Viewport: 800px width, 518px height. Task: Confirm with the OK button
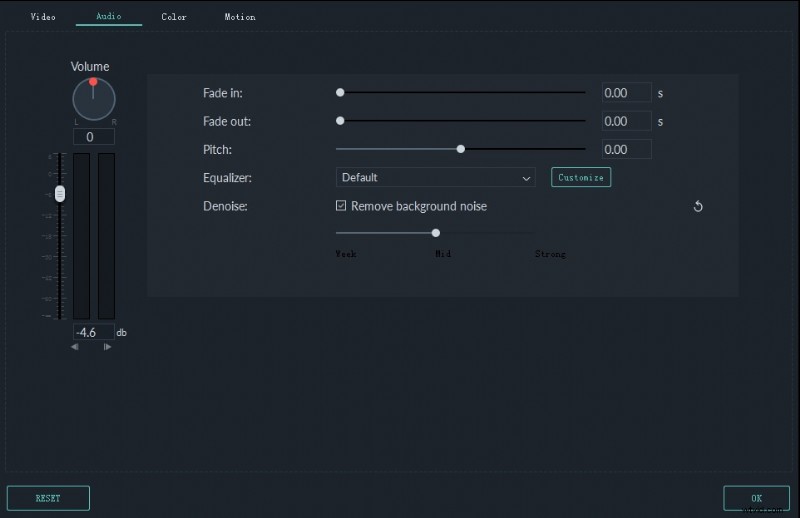pyautogui.click(x=756, y=498)
